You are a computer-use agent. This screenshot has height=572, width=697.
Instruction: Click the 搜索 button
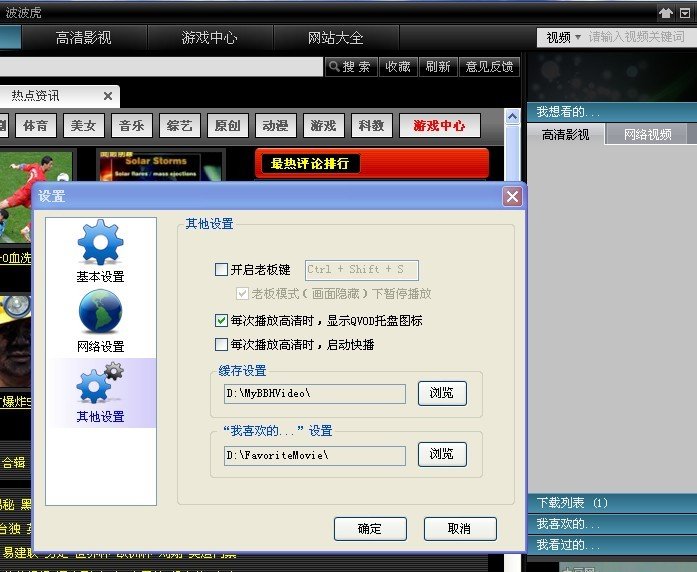click(x=351, y=67)
